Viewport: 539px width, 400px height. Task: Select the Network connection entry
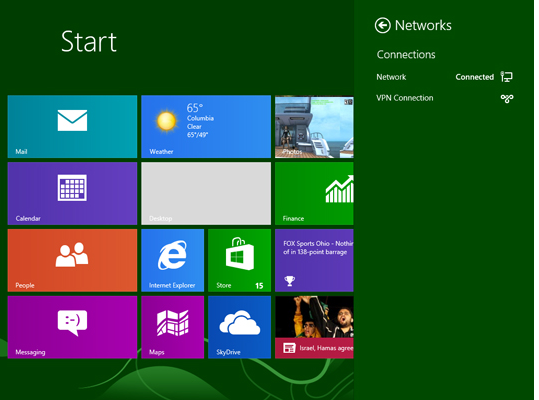(444, 77)
